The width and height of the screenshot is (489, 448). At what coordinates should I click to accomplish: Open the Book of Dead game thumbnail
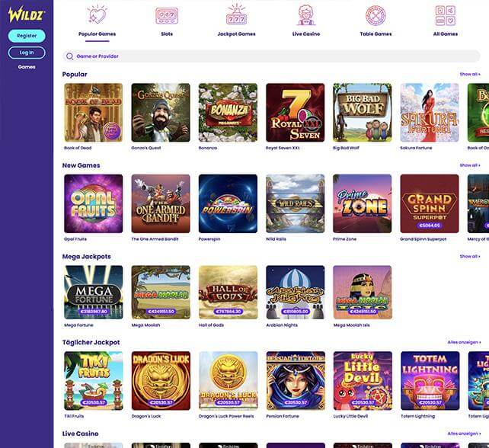[x=93, y=113]
